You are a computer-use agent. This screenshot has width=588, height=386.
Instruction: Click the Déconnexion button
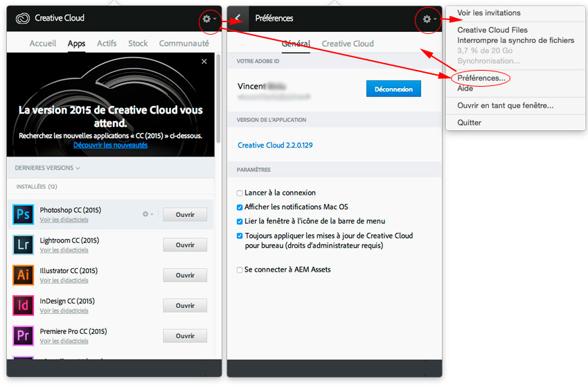(393, 89)
